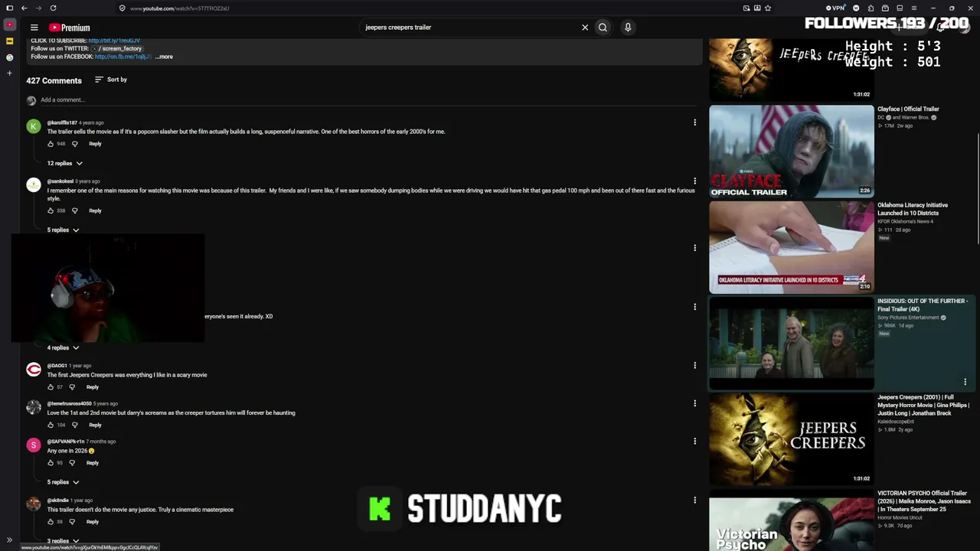Expand the description with '...more'
980x551 pixels.
click(164, 57)
